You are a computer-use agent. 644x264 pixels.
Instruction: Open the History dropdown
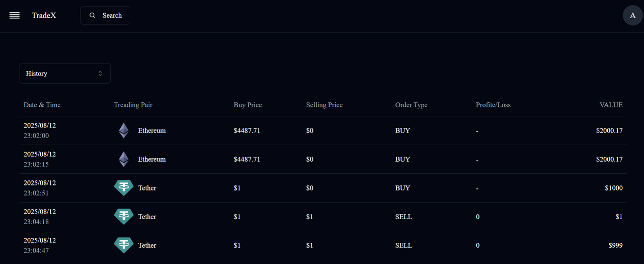pos(65,74)
